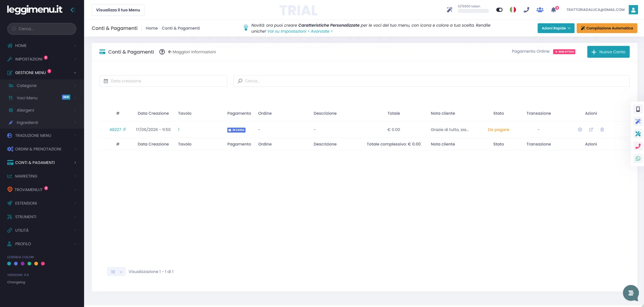The width and height of the screenshot is (644, 307).
Task: Delete conto 48227 with trash icon
Action: 602,129
